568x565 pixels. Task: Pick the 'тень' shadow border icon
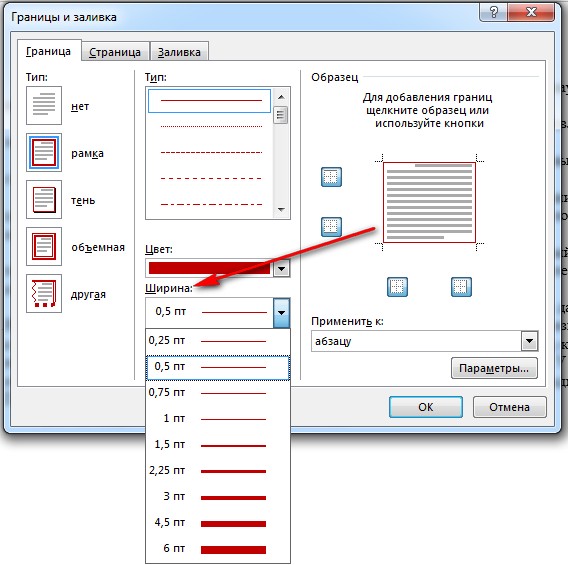click(x=44, y=200)
